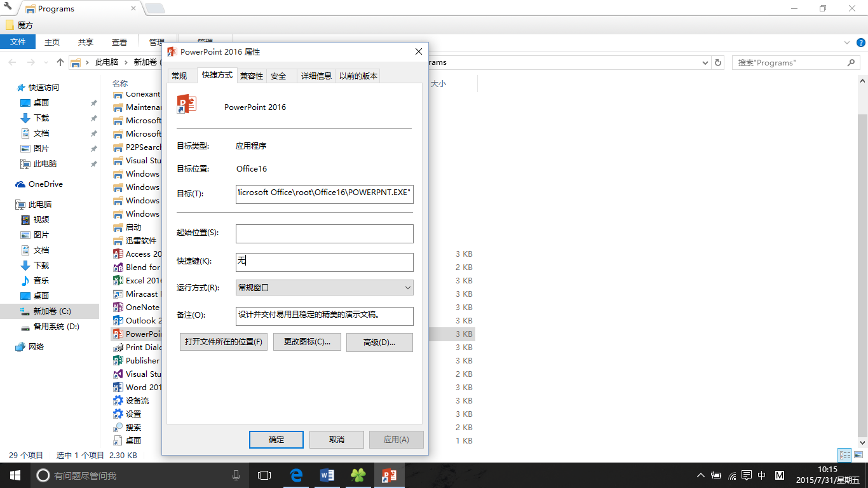Click the 更改图标 button
868x488 pixels.
coord(307,342)
